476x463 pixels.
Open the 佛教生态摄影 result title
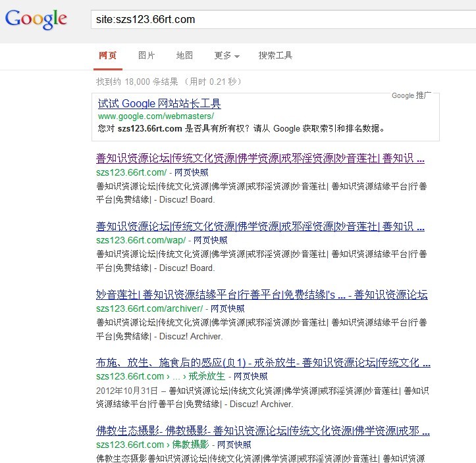tap(263, 431)
